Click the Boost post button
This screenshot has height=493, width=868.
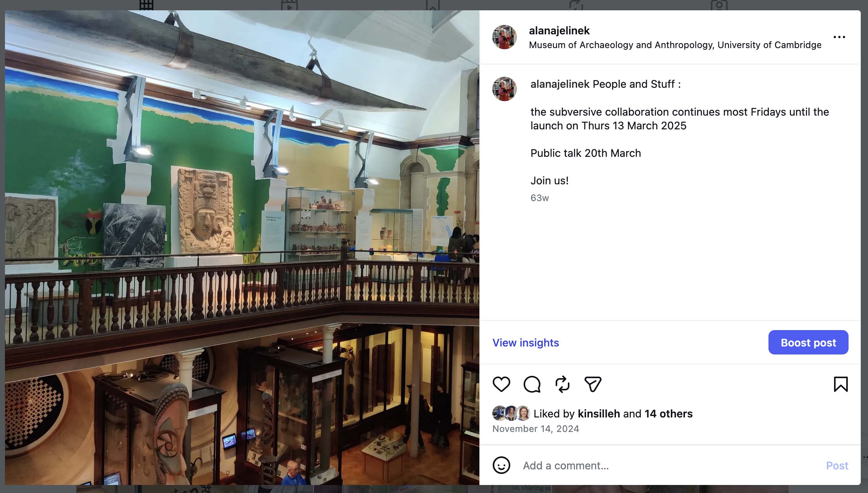click(x=808, y=342)
